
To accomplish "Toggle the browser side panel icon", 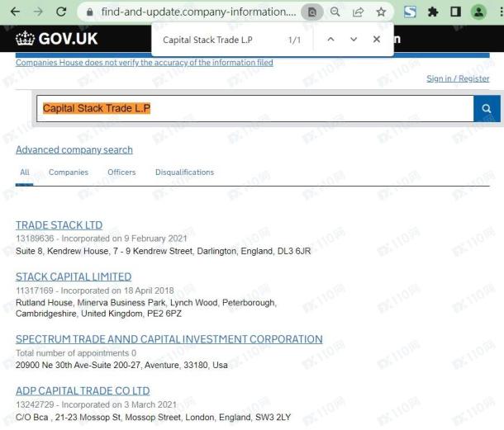I will coord(455,12).
